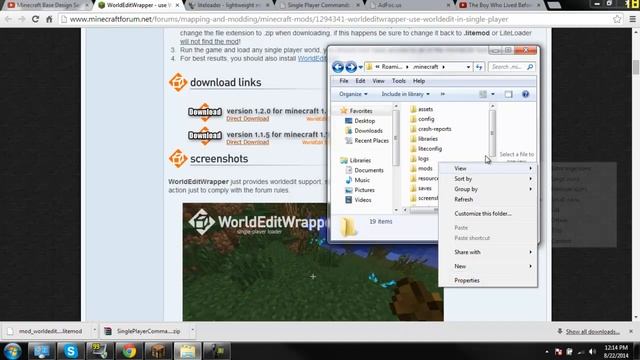
Task: Open File Explorer taskbar icon
Action: pyautogui.click(x=187, y=351)
